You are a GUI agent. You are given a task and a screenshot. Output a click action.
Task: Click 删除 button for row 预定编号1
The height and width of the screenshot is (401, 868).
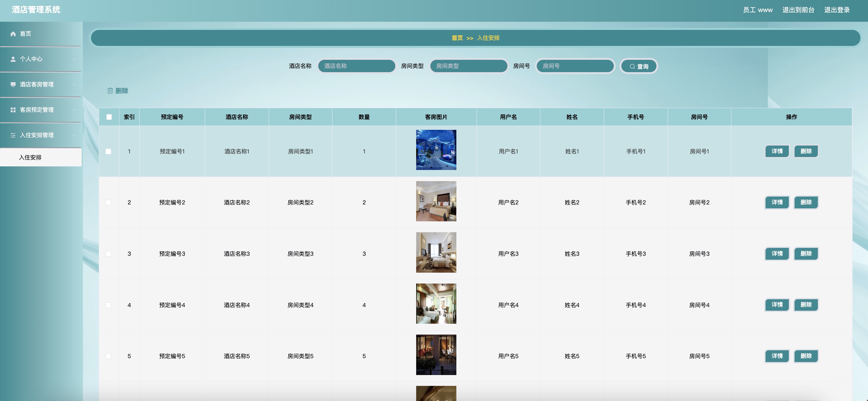pyautogui.click(x=806, y=151)
